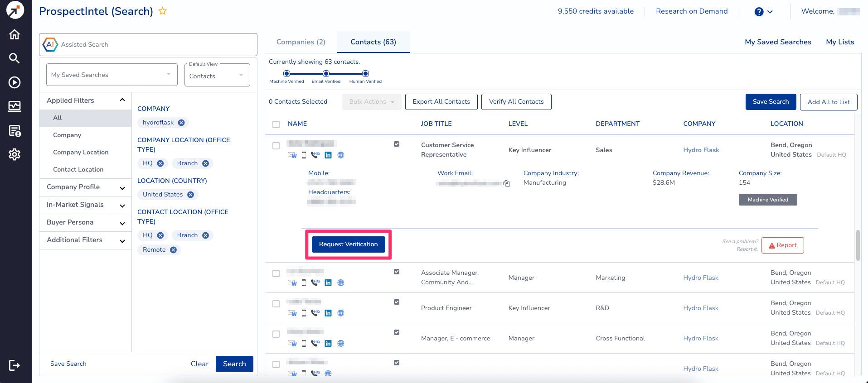Switch to the Contacts (63) tab

click(373, 42)
